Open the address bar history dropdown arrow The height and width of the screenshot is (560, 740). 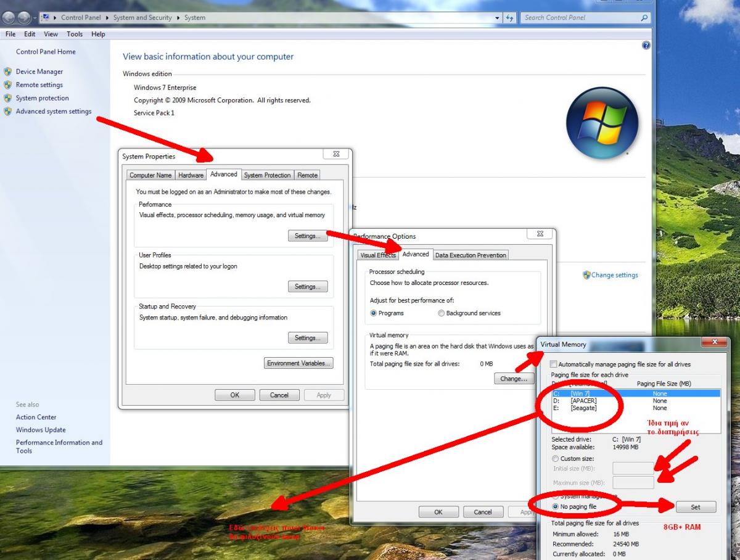pos(498,18)
